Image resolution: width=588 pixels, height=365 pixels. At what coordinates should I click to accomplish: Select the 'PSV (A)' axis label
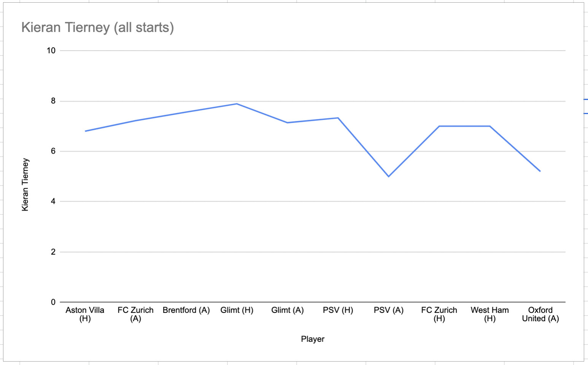tap(388, 310)
